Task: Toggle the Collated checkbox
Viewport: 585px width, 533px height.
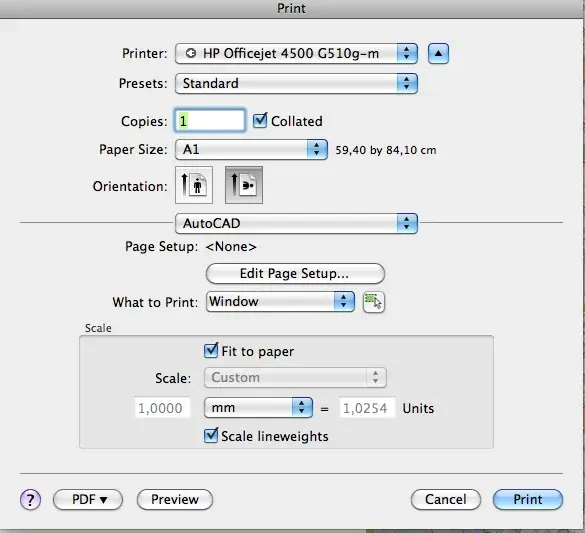Action: pos(260,120)
